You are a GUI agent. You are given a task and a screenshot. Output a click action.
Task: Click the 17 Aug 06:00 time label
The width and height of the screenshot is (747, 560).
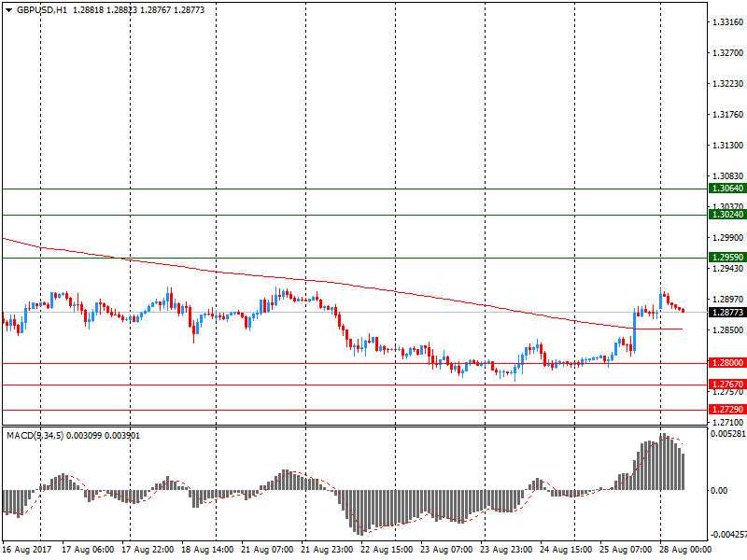point(88,550)
